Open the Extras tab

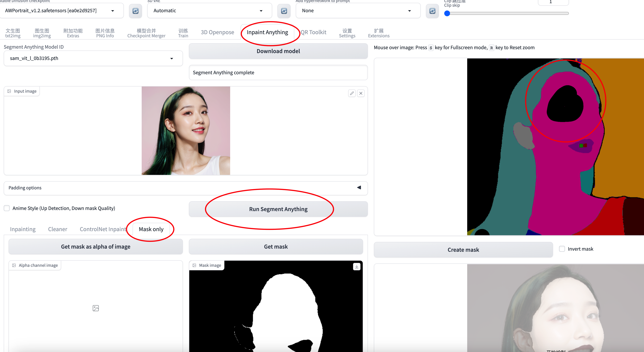(73, 33)
